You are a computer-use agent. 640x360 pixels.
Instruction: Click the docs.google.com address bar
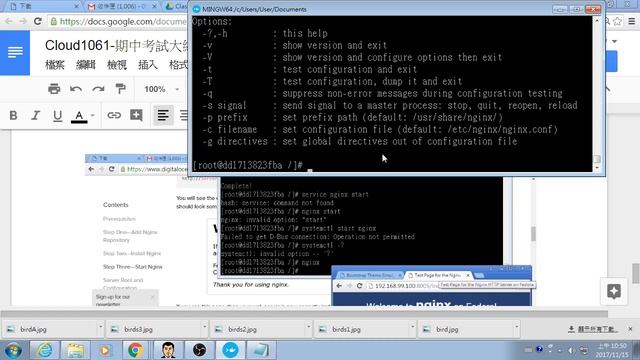coord(118,21)
